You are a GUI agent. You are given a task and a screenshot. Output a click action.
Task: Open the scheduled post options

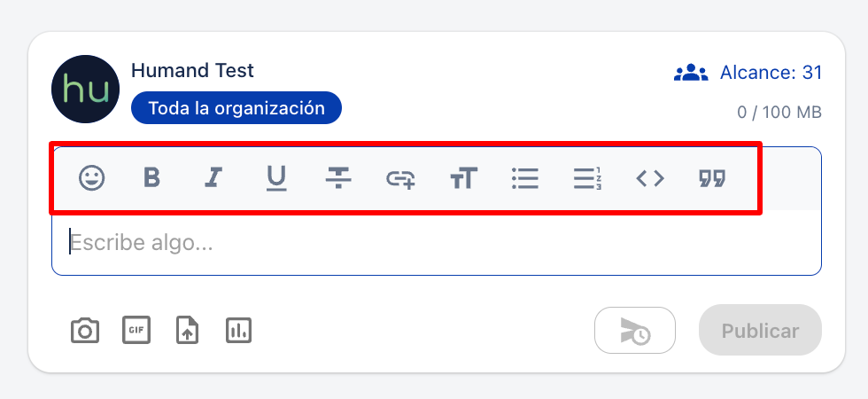635,330
